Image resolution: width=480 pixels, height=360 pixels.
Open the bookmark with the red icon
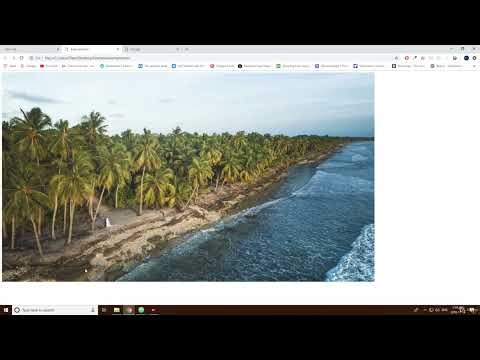[x=49, y=66]
